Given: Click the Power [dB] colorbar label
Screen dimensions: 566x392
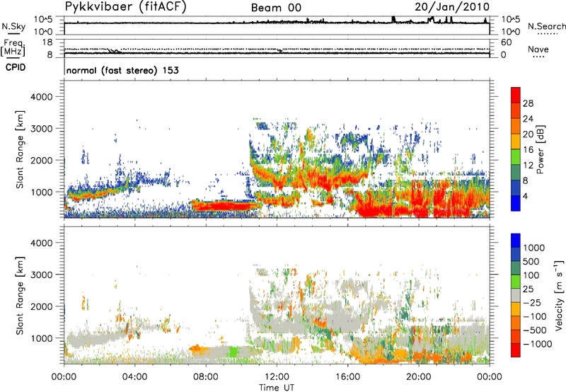Looking at the screenshot, I should click(540, 149).
